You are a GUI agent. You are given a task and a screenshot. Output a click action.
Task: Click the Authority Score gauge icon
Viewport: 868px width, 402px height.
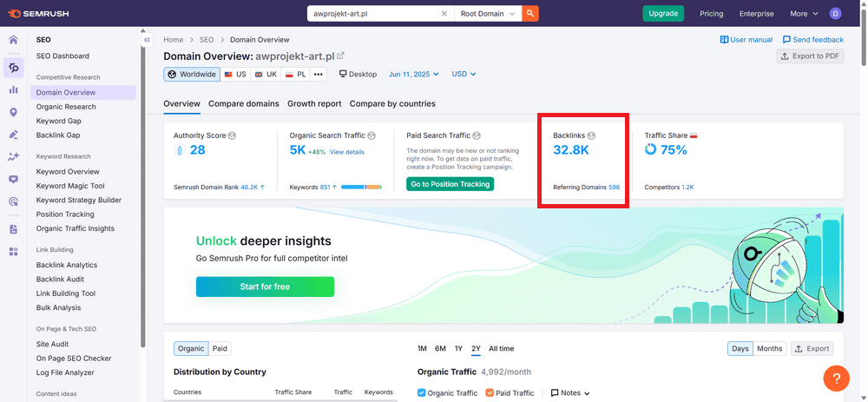pos(180,149)
